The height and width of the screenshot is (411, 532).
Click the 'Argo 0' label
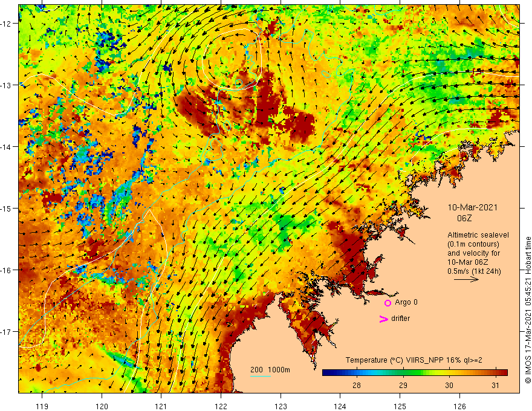point(406,302)
